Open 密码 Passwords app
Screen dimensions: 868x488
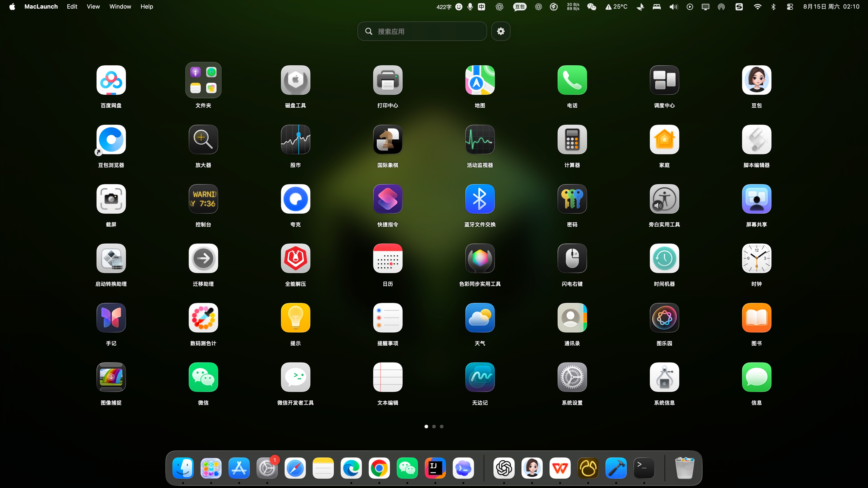(x=572, y=199)
